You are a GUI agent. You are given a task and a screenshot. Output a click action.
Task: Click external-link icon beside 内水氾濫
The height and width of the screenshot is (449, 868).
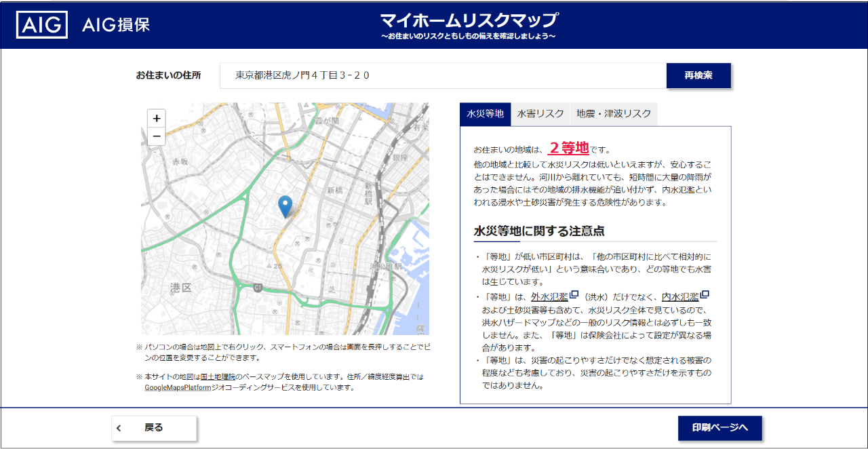tap(705, 295)
